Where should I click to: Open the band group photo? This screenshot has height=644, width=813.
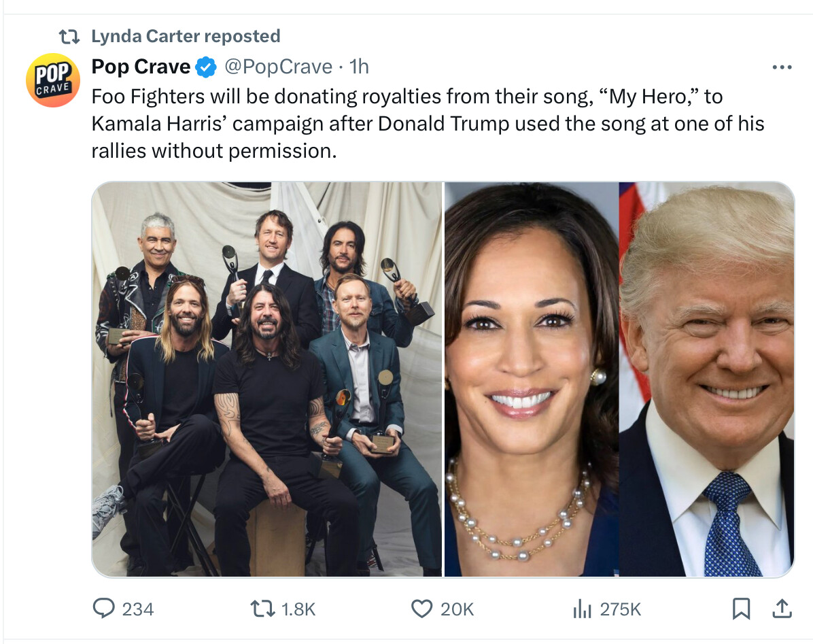click(x=266, y=379)
